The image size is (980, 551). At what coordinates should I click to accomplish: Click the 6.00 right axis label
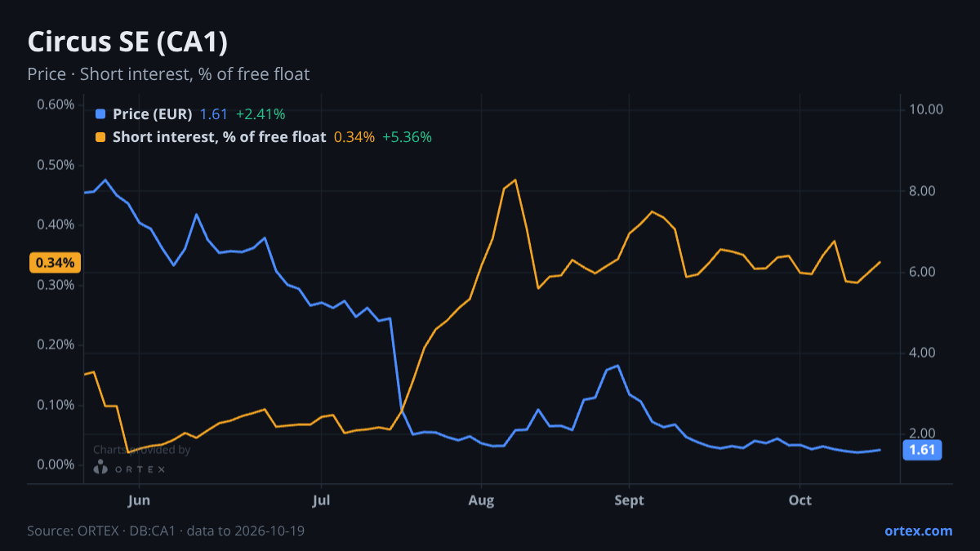coord(923,272)
